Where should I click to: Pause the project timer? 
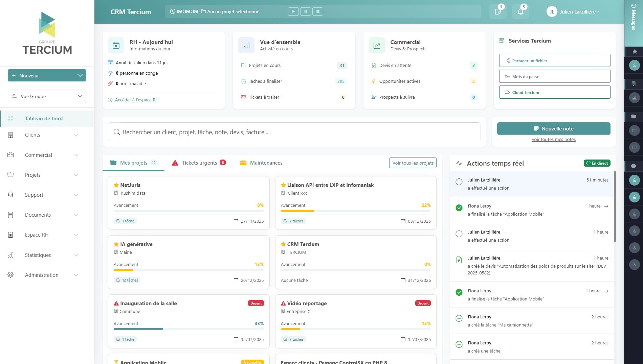[x=306, y=11]
